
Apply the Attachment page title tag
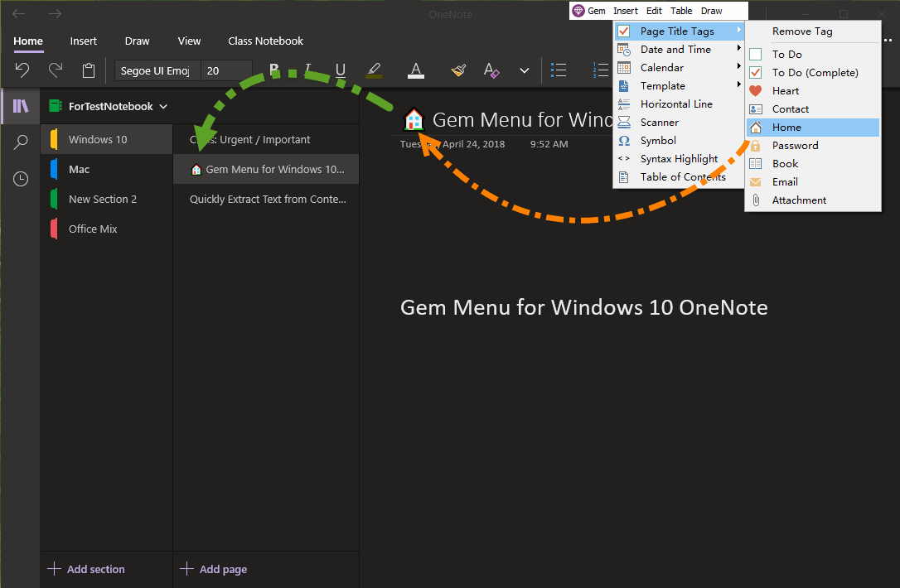click(813, 200)
